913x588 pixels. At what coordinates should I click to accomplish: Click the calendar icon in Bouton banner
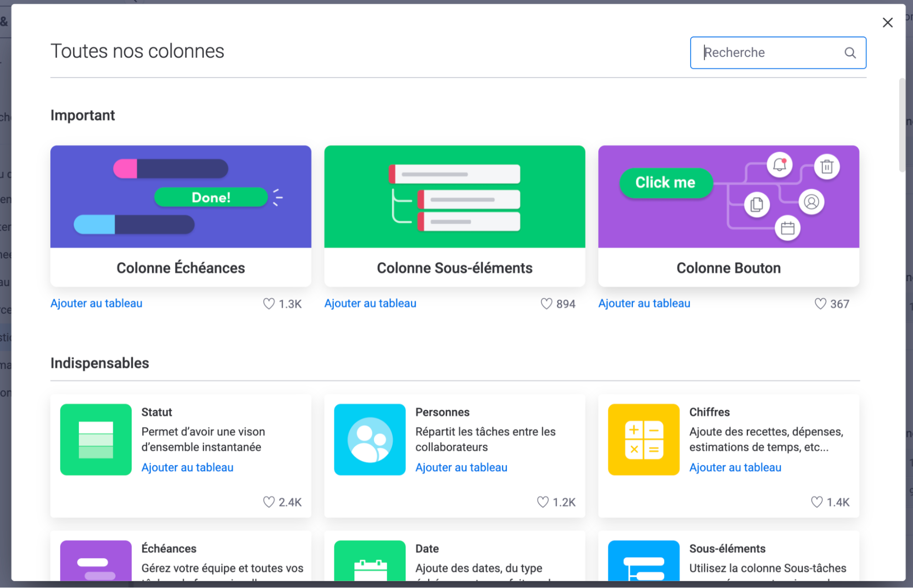point(787,228)
